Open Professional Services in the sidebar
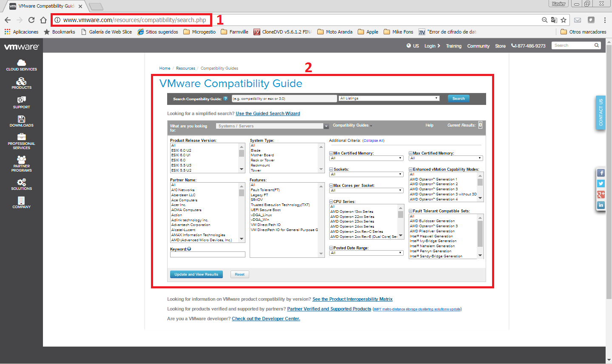612x364 pixels. point(22,141)
